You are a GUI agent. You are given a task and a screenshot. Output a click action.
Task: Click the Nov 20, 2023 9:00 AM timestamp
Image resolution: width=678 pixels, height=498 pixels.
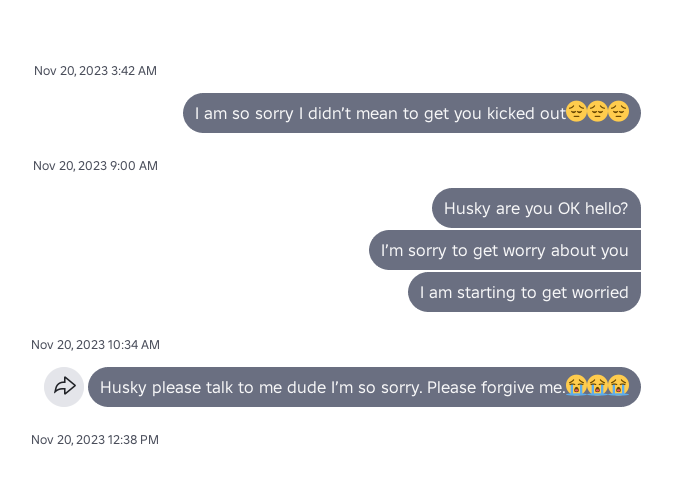(x=95, y=166)
